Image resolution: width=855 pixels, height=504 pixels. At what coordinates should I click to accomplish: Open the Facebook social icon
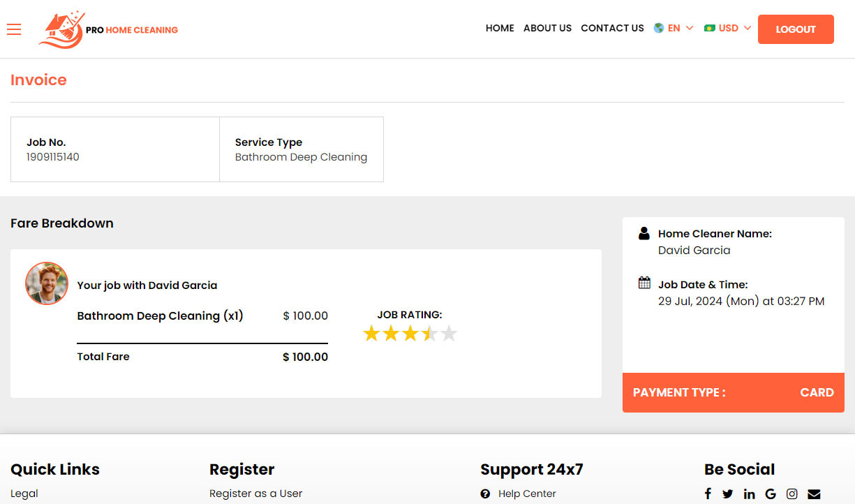(x=708, y=494)
